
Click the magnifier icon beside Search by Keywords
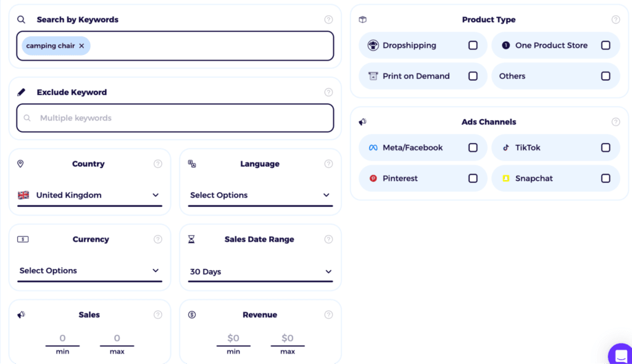coord(20,19)
